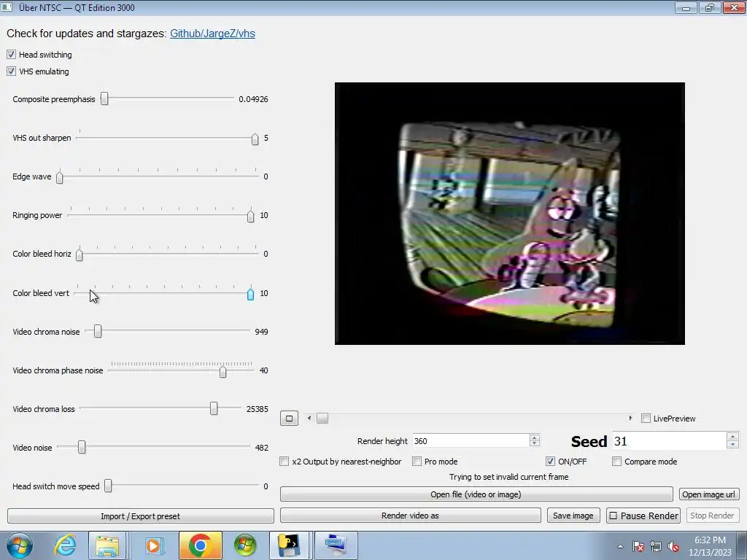Click the Video chroma noise value 949
The image size is (747, 560).
262,332
